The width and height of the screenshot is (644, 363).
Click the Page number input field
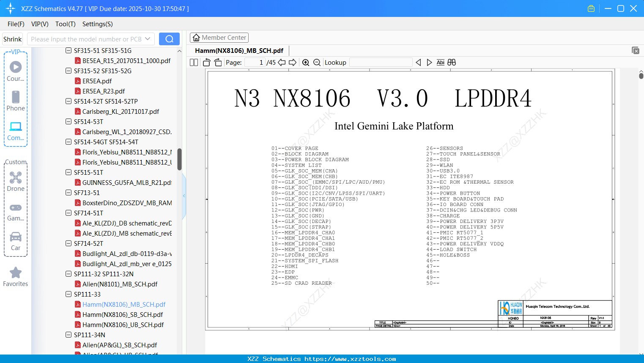coord(255,63)
